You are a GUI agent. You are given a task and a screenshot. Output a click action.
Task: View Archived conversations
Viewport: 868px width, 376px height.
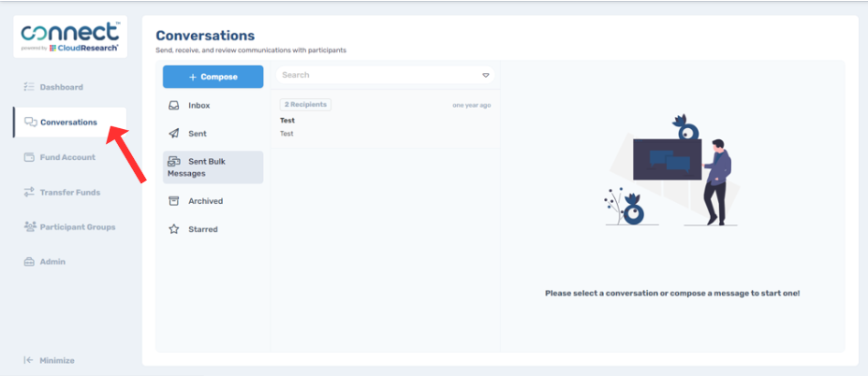(213, 201)
